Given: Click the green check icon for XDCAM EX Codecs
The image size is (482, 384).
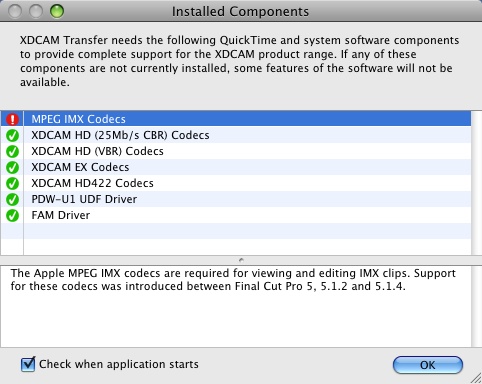Looking at the screenshot, I should 12,167.
